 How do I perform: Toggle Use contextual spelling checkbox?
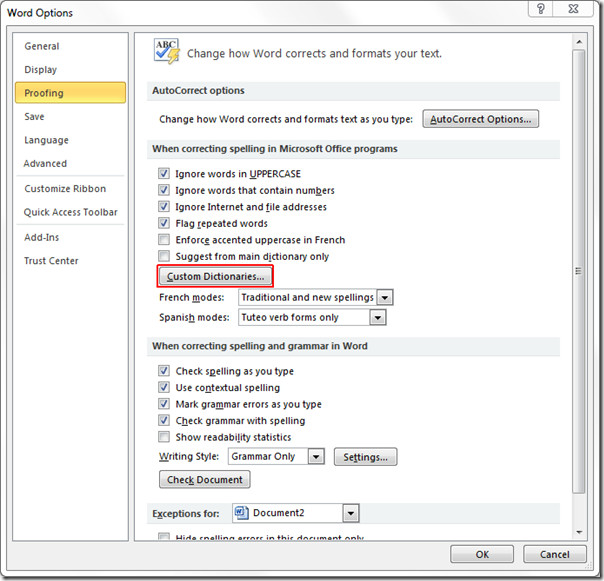[164, 387]
